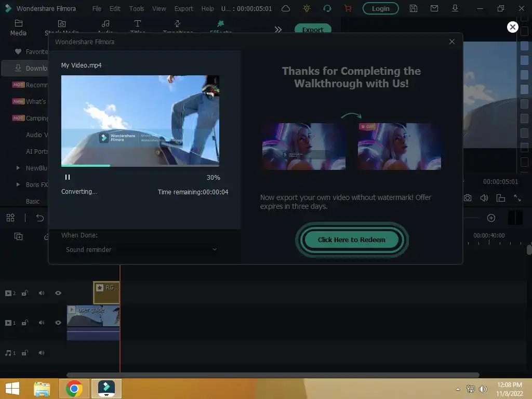Viewport: 532px width, 399px height.
Task: Hide video track 2 with eye icon
Action: (x=58, y=293)
